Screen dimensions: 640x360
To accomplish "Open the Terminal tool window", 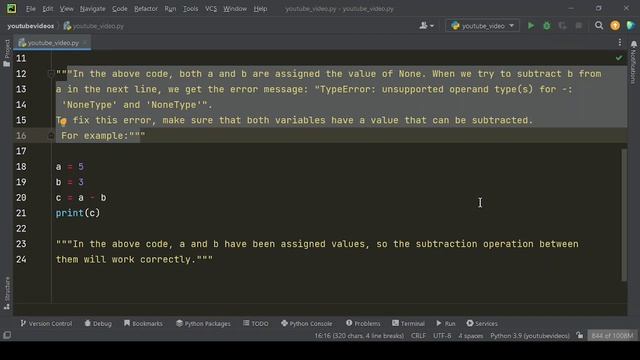I will point(409,323).
